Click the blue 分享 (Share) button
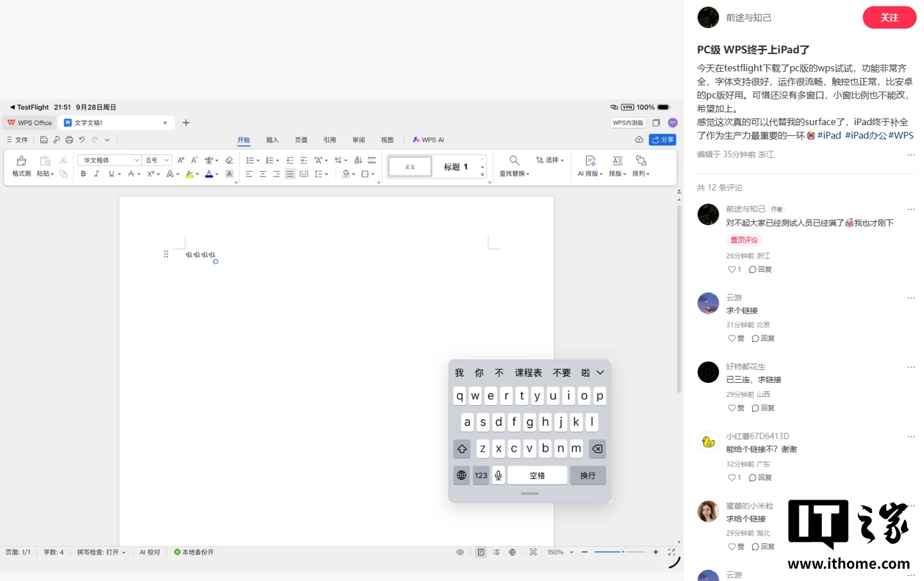The width and height of the screenshot is (924, 581). pos(663,140)
